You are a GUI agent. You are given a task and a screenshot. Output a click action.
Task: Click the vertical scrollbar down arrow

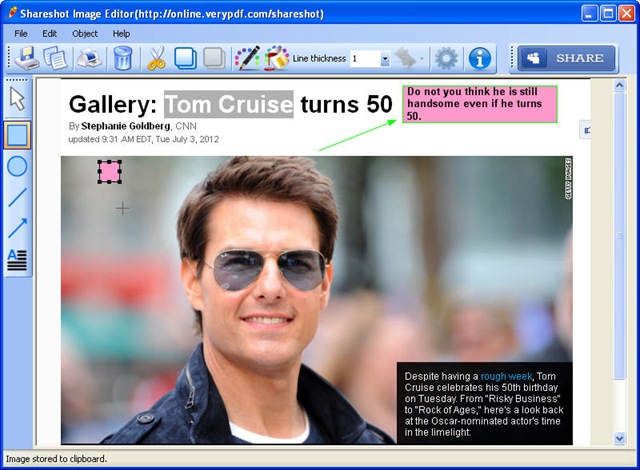coord(620,439)
